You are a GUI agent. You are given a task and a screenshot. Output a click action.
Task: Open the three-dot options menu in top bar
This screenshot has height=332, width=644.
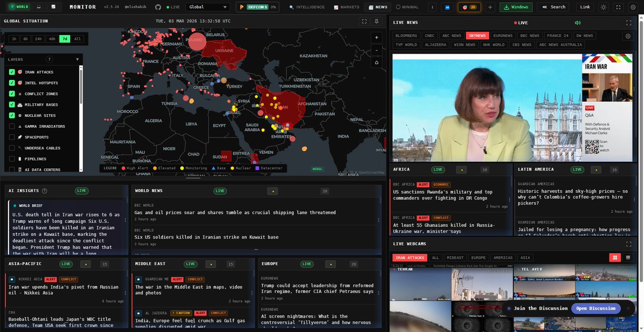(x=434, y=7)
